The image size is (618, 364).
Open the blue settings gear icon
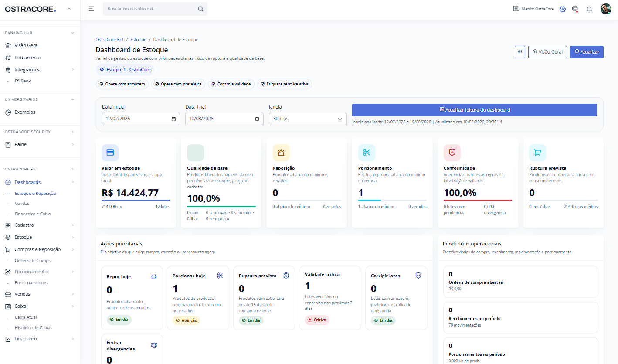pos(563,9)
